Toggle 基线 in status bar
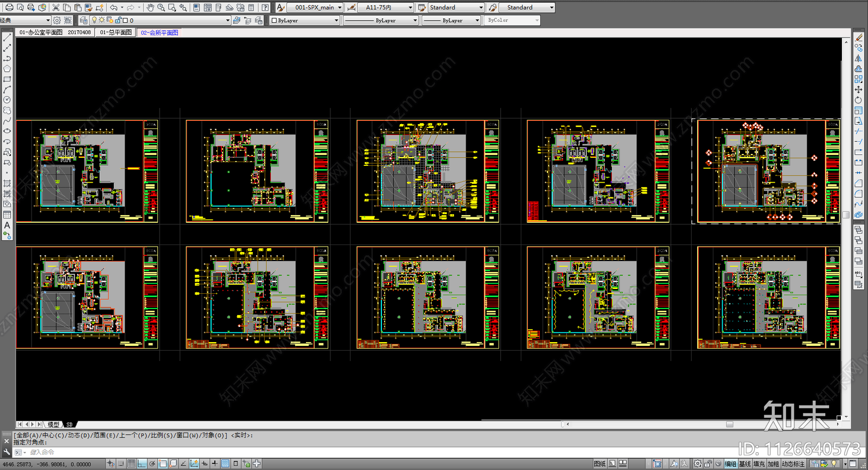The image size is (868, 470). 745,464
